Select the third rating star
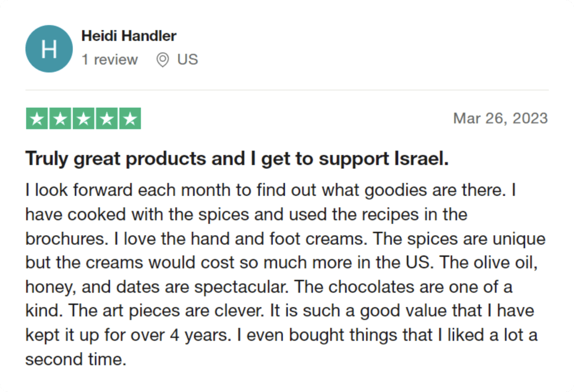This screenshot has width=574, height=392. [84, 118]
